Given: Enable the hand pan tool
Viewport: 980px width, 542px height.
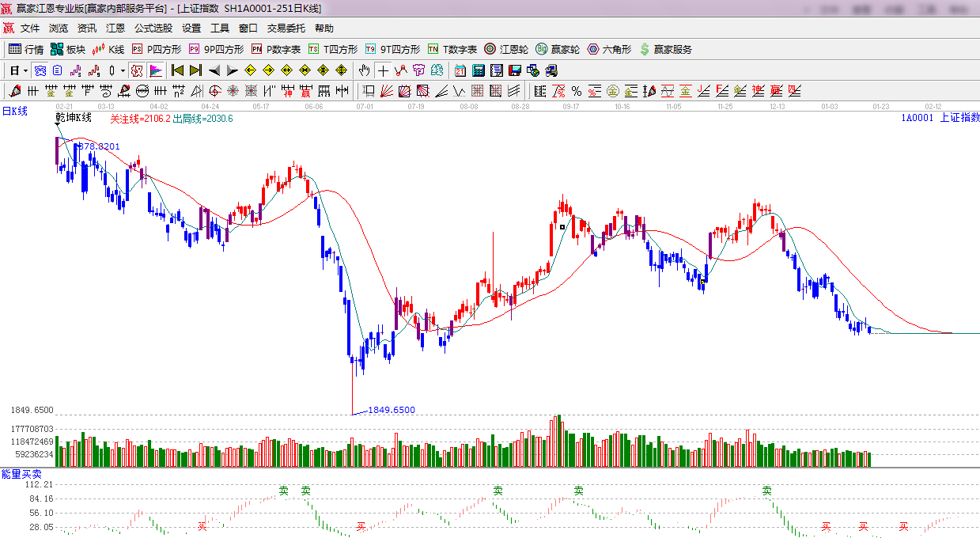Looking at the screenshot, I should point(364,70).
